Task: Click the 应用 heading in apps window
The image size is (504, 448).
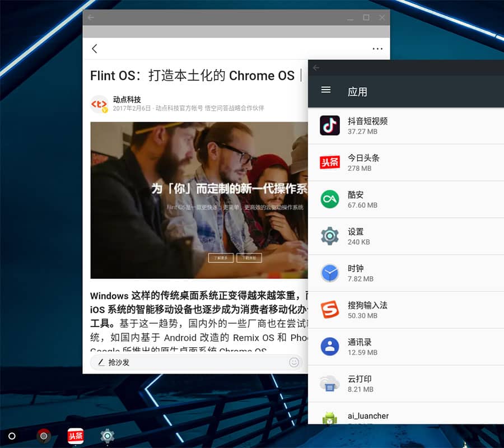Action: click(x=357, y=92)
